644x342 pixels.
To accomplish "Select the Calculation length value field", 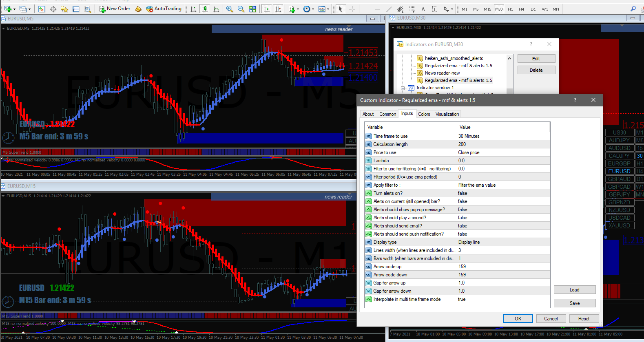I will 503,144.
